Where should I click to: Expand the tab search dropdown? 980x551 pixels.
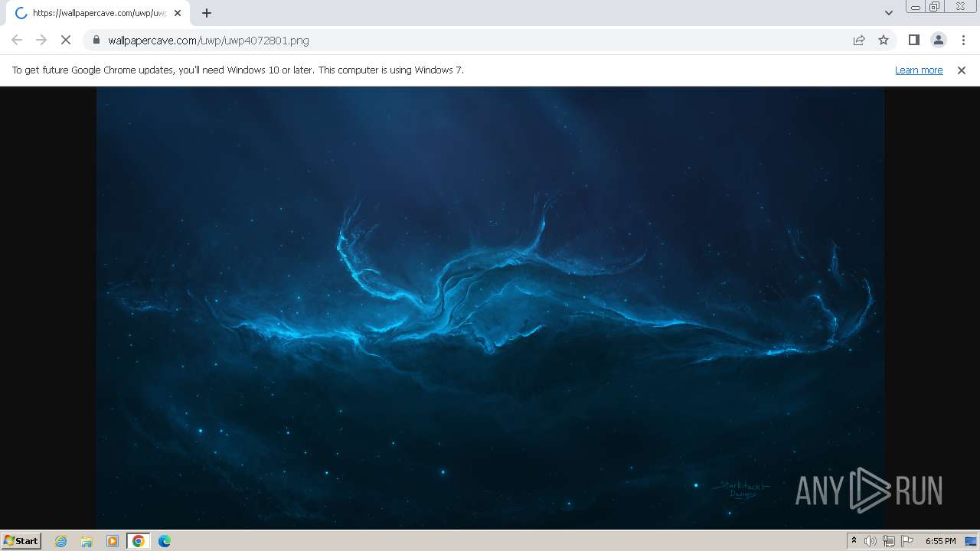click(889, 13)
